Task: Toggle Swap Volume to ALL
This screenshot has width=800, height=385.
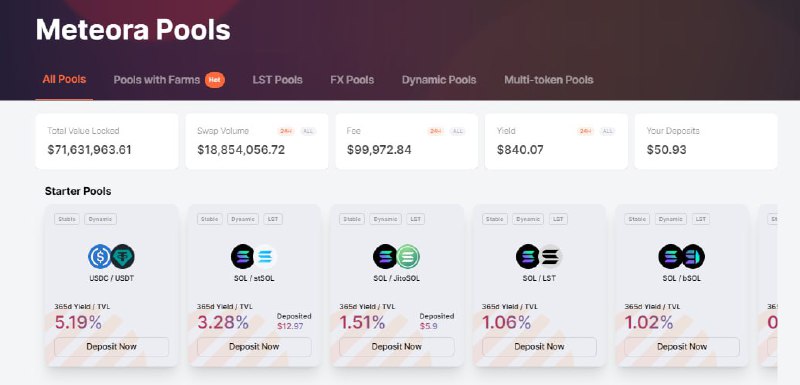Action: 308,132
